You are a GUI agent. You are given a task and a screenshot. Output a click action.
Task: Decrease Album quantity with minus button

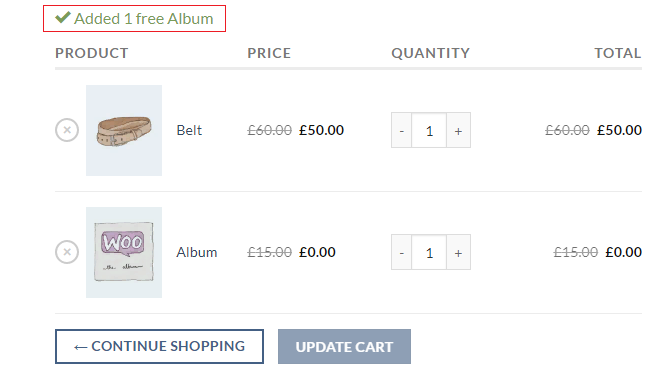401,252
